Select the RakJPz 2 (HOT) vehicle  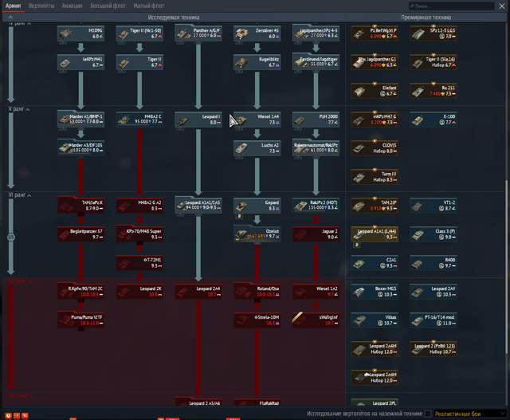(x=316, y=206)
